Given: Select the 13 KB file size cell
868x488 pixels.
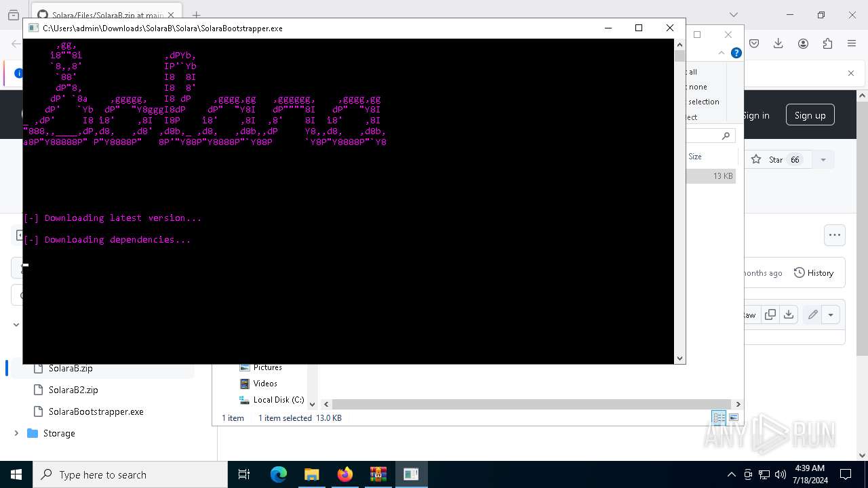Looking at the screenshot, I should click(x=723, y=176).
